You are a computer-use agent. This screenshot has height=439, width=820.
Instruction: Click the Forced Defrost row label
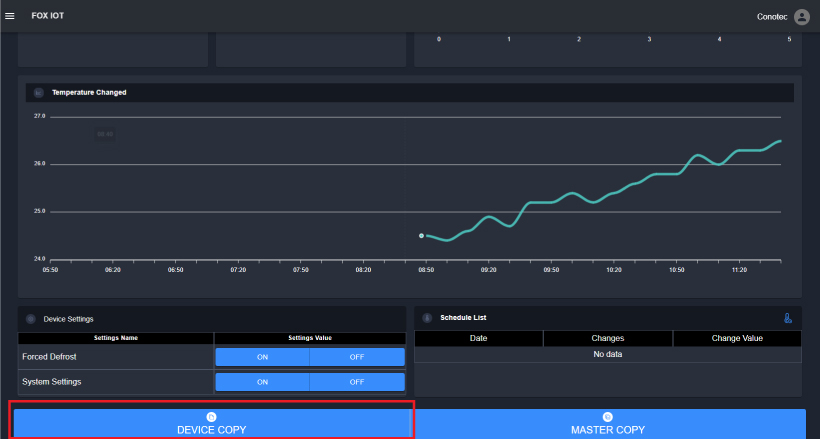pos(49,357)
